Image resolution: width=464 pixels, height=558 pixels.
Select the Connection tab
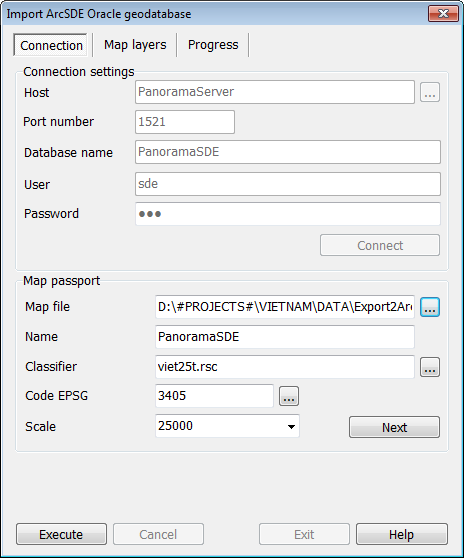[51, 45]
